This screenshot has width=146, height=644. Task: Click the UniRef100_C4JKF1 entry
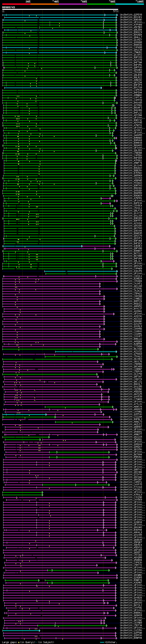[131, 284]
